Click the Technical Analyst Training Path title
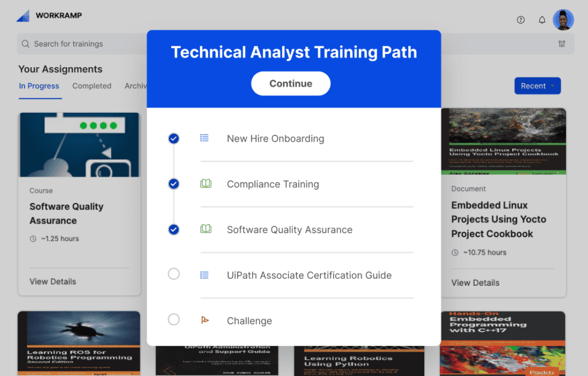This screenshot has width=588, height=376. click(294, 52)
